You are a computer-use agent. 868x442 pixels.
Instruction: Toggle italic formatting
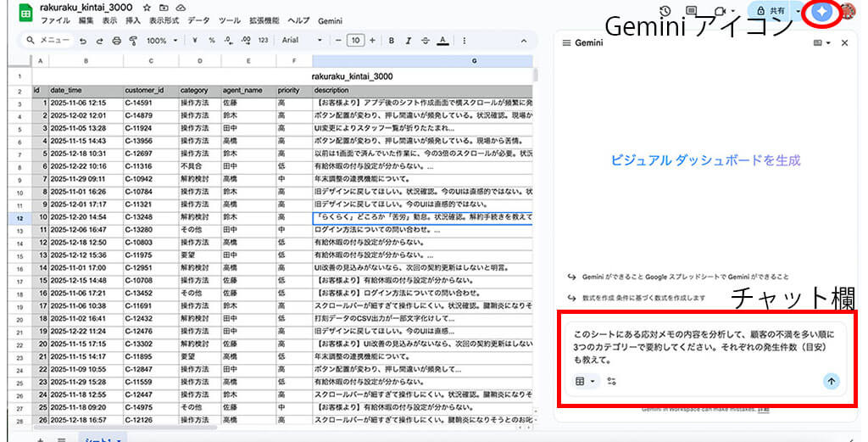tap(409, 41)
